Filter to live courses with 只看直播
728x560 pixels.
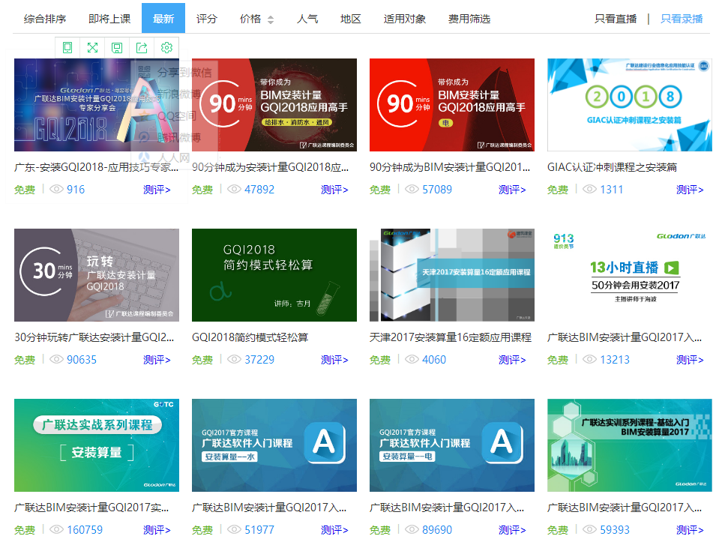(616, 19)
